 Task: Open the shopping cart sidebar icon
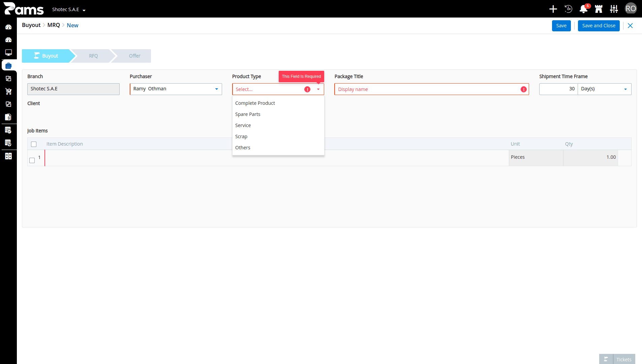8,91
